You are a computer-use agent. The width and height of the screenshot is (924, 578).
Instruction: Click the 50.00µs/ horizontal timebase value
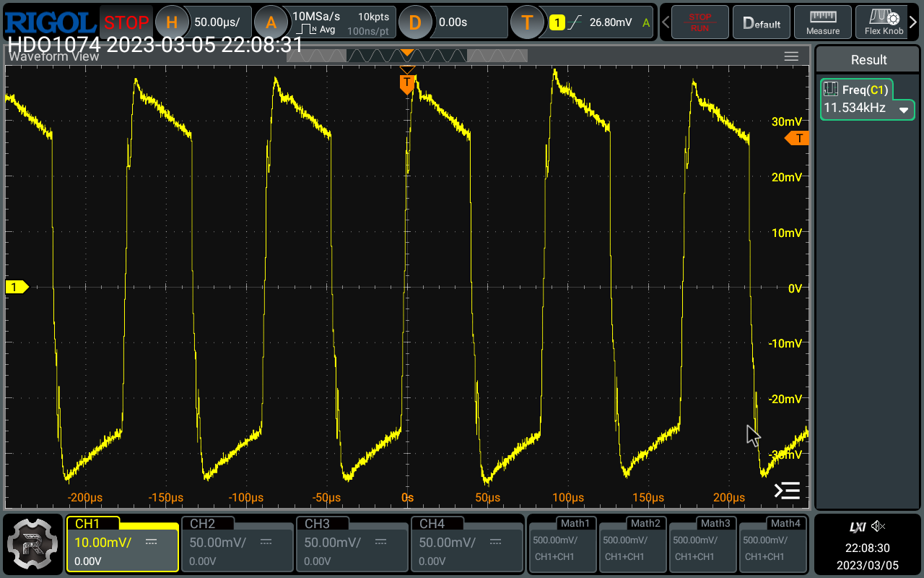click(x=217, y=22)
